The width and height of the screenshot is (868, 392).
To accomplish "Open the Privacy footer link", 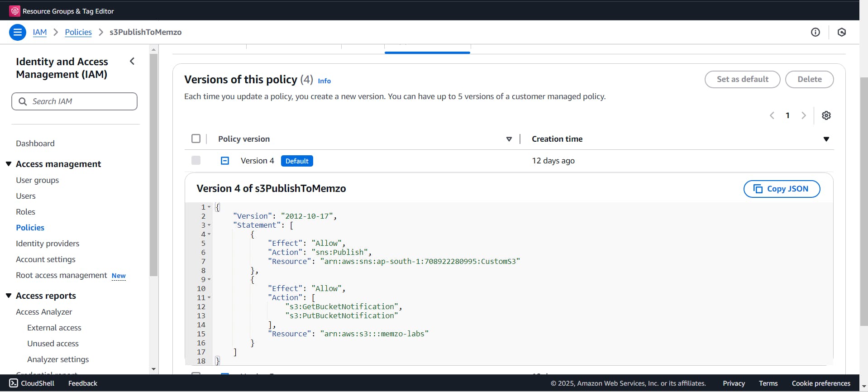I will tap(734, 383).
